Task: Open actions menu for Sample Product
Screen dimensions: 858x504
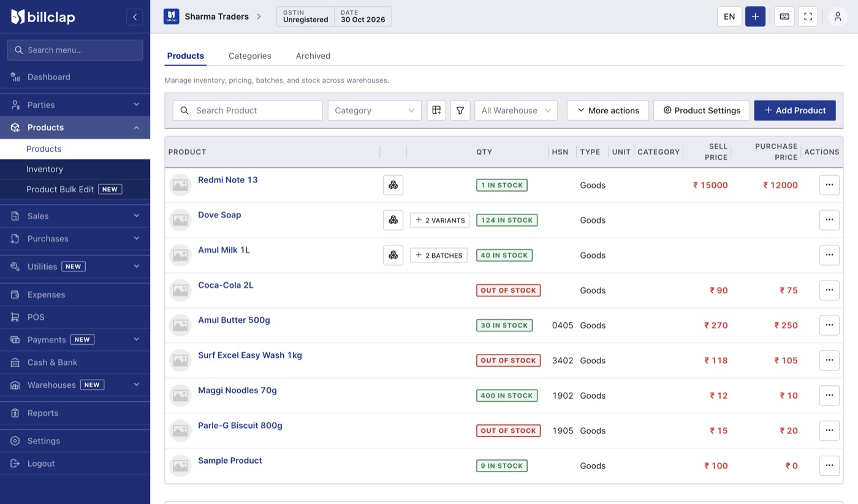Action: click(829, 465)
